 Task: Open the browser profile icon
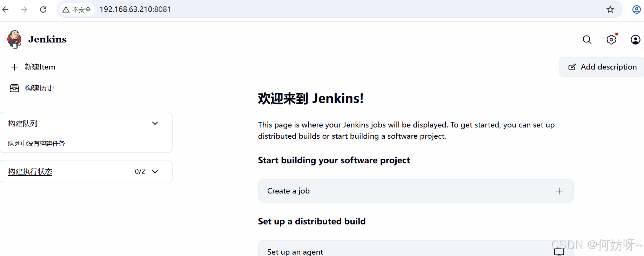(636, 9)
